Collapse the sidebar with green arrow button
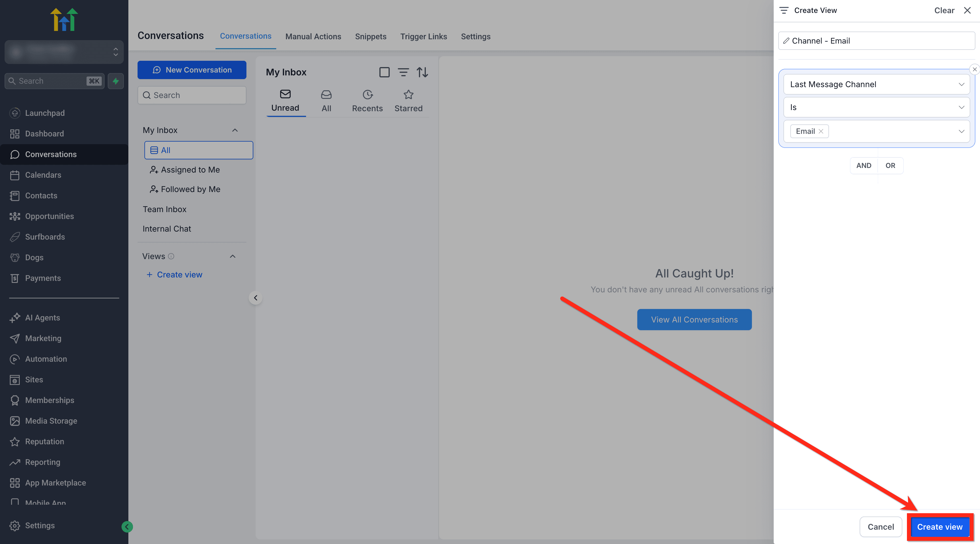This screenshot has width=980, height=544. tap(127, 527)
